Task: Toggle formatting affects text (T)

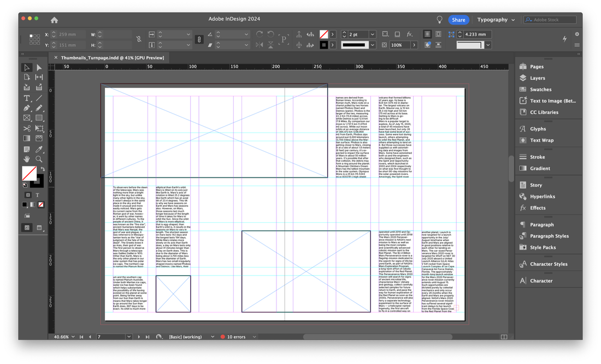Action: coord(37,195)
